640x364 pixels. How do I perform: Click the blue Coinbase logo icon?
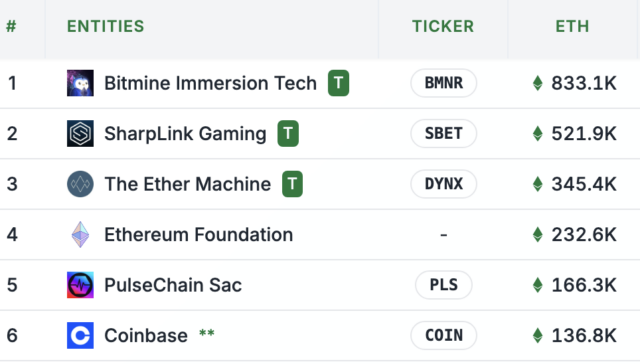[80, 335]
